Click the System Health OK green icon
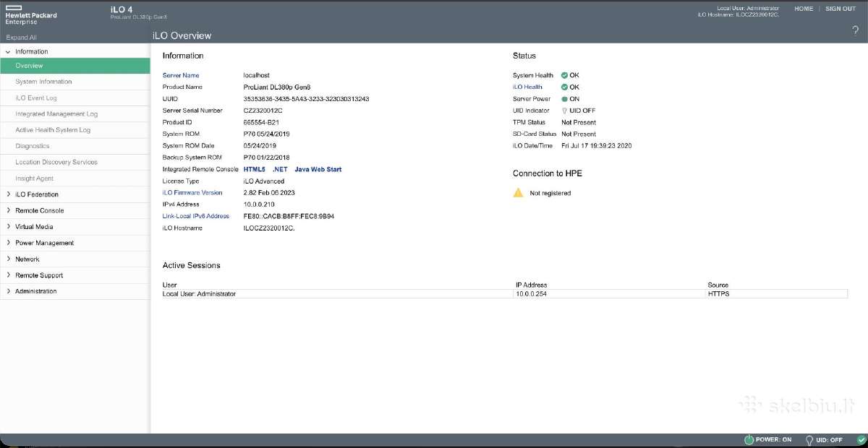 [564, 75]
